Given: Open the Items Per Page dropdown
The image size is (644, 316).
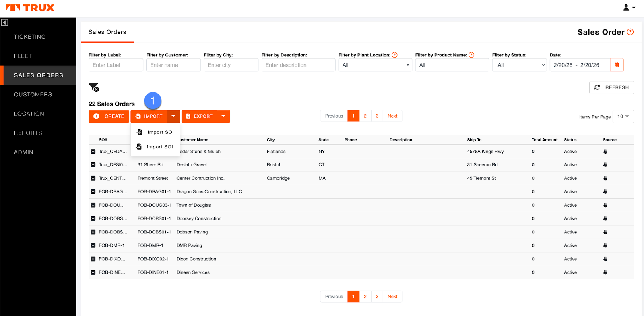Looking at the screenshot, I should click(x=623, y=116).
